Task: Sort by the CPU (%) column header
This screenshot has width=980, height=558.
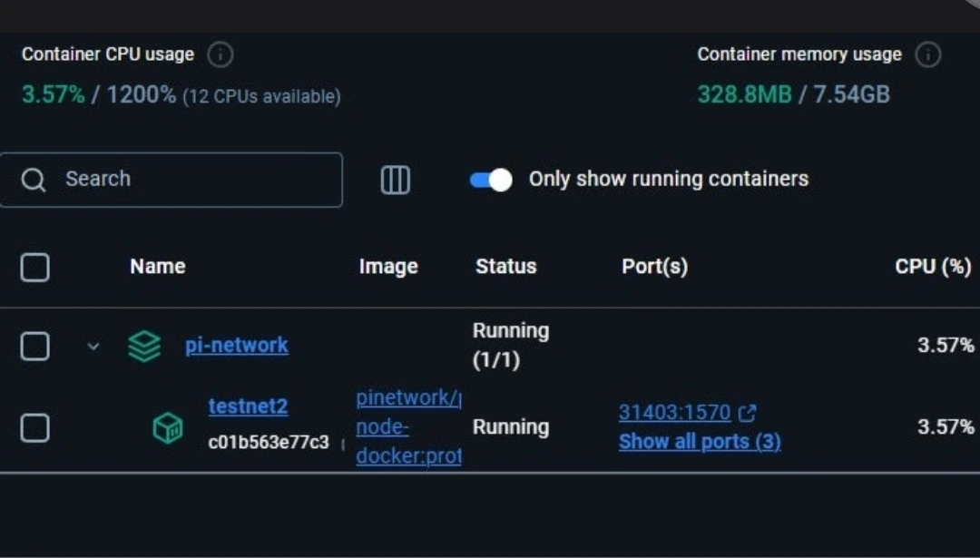Action: pos(933,267)
